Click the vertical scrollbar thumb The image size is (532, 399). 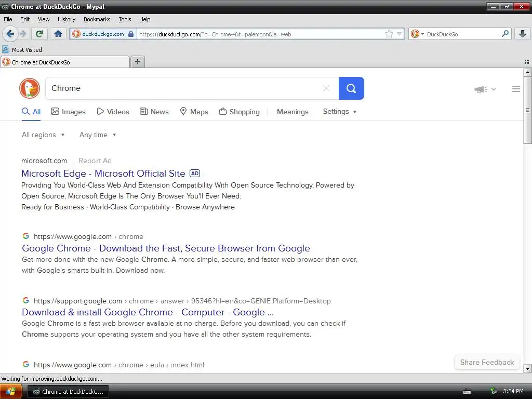(527, 110)
